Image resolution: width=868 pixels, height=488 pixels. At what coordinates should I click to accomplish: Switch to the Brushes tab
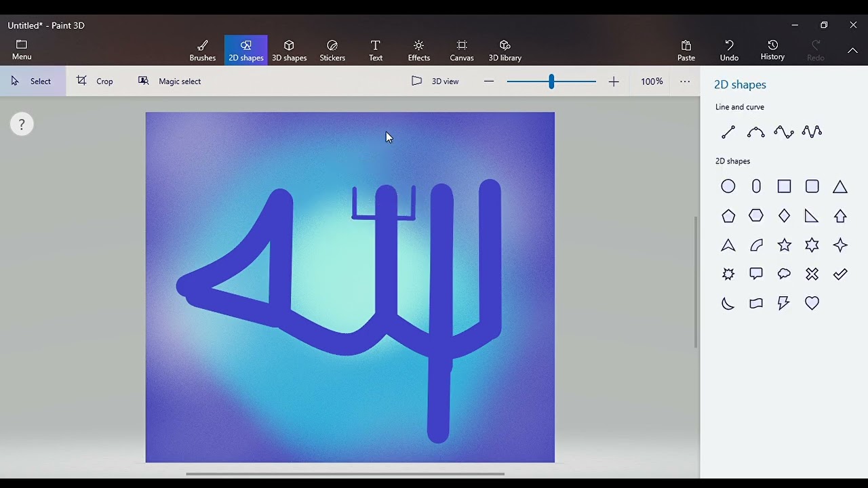tap(202, 50)
